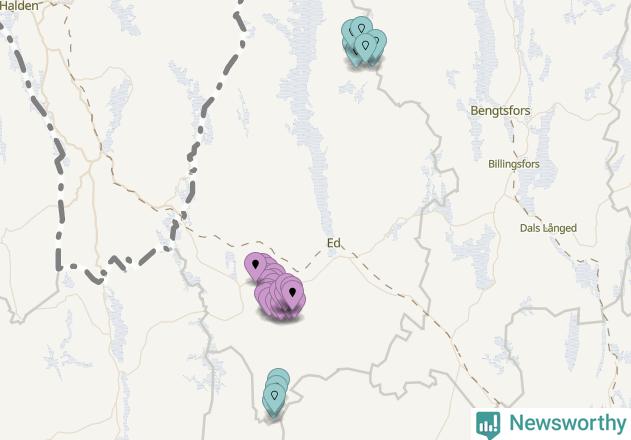Click the Ed town label
The height and width of the screenshot is (440, 631).
pyautogui.click(x=333, y=243)
